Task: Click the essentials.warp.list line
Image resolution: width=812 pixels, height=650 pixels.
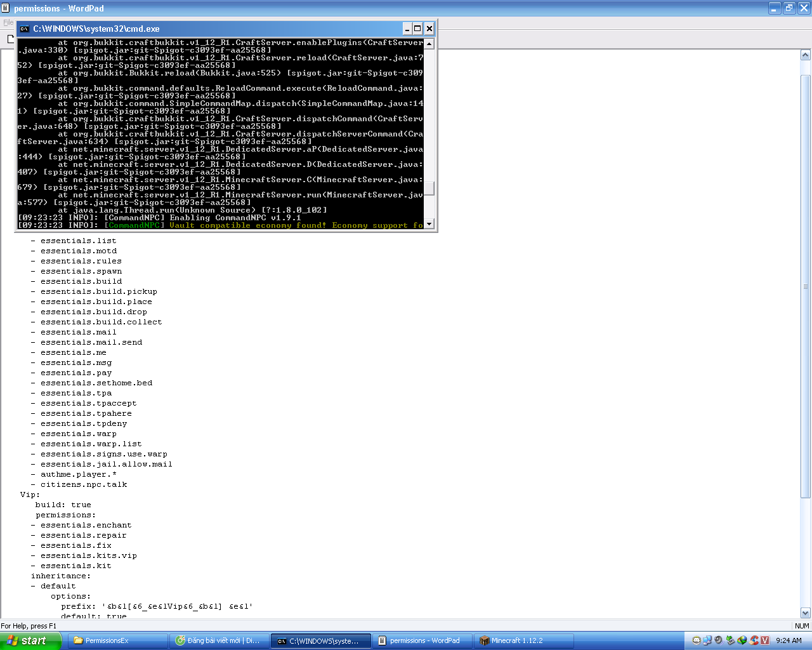Action: tap(86, 444)
